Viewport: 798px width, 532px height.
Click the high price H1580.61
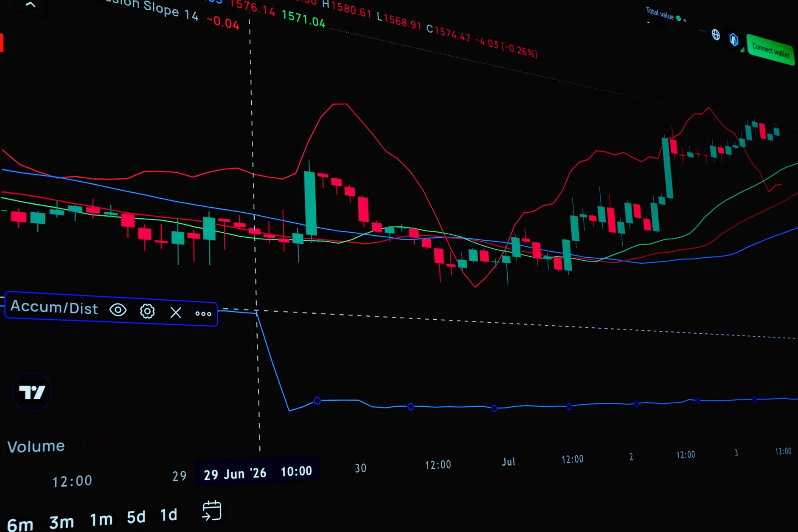346,8
